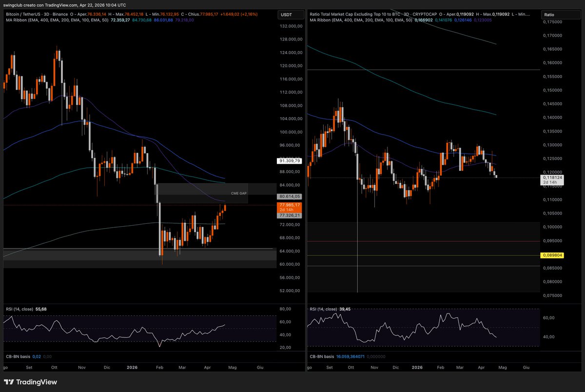
Task: Select the CME GAP zone label
Action: tap(239, 194)
